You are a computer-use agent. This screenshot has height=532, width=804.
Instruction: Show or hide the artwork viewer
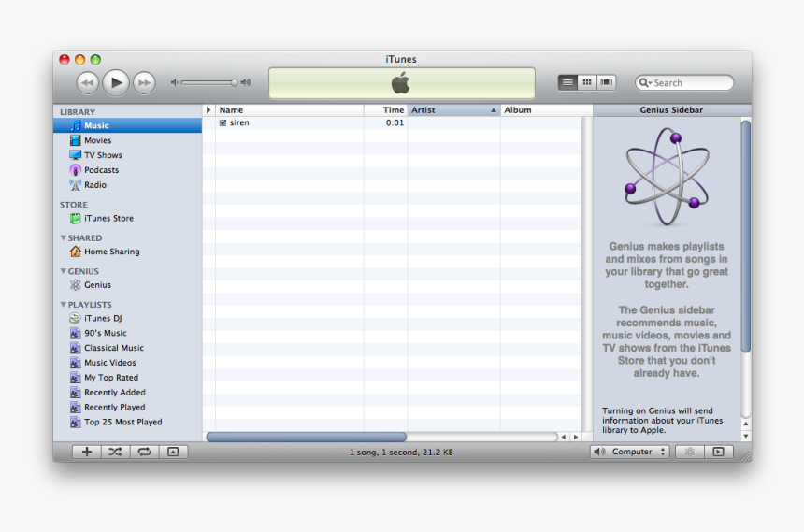click(x=173, y=452)
